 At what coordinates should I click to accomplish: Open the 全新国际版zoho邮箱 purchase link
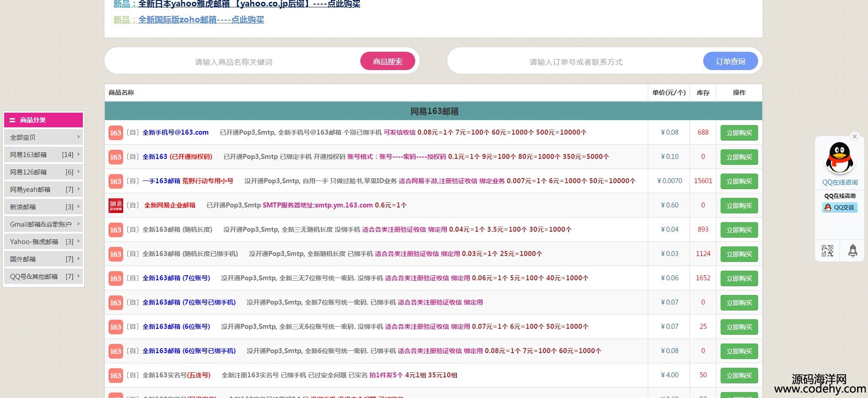point(201,20)
